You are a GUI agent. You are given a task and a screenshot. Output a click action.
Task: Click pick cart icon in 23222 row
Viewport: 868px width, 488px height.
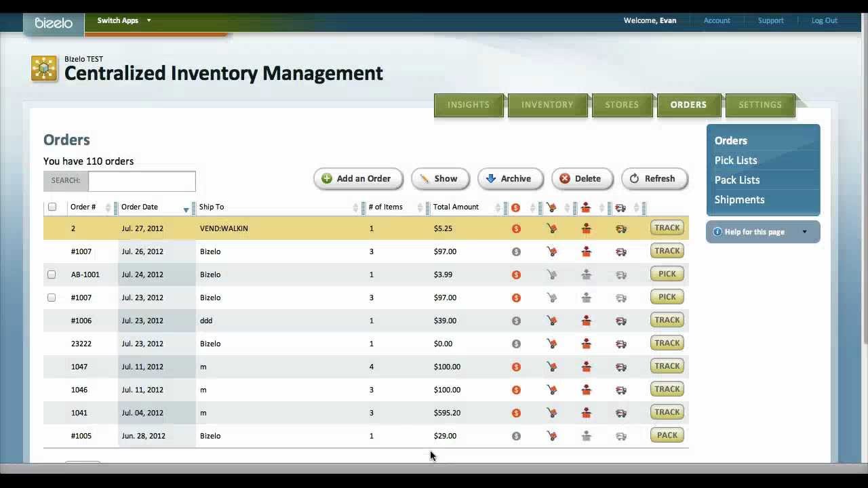[551, 344]
